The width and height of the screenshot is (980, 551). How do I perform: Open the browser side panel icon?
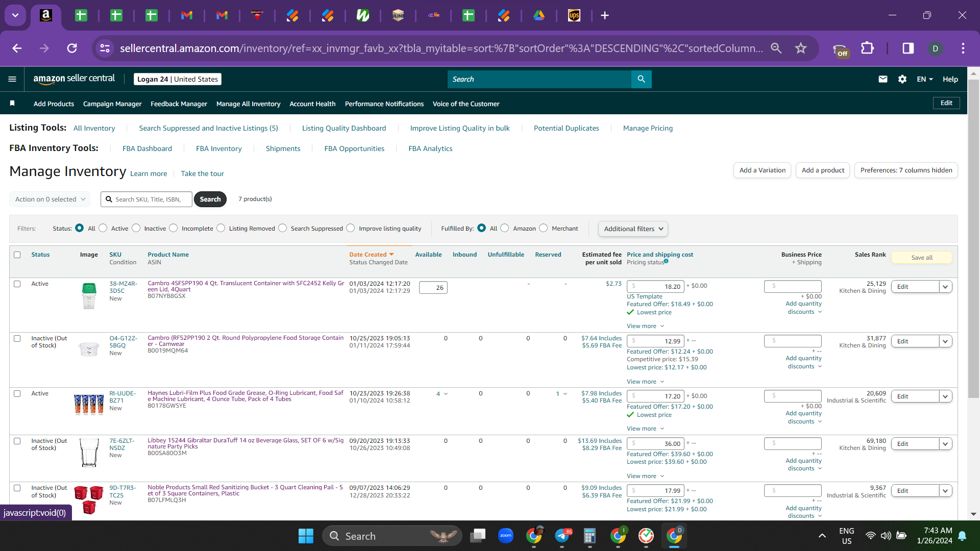[908, 48]
